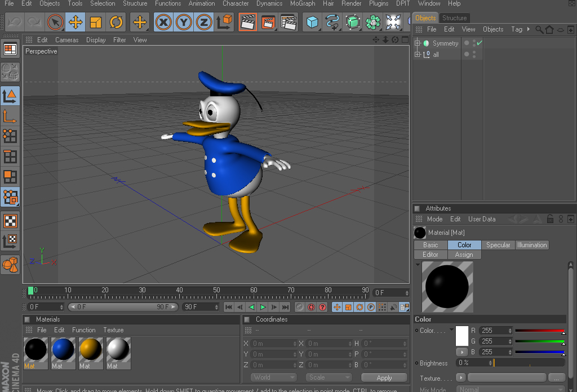Viewport: 577px width, 392px height.
Task: Open the Scale mode dropdown
Action: pos(329,377)
